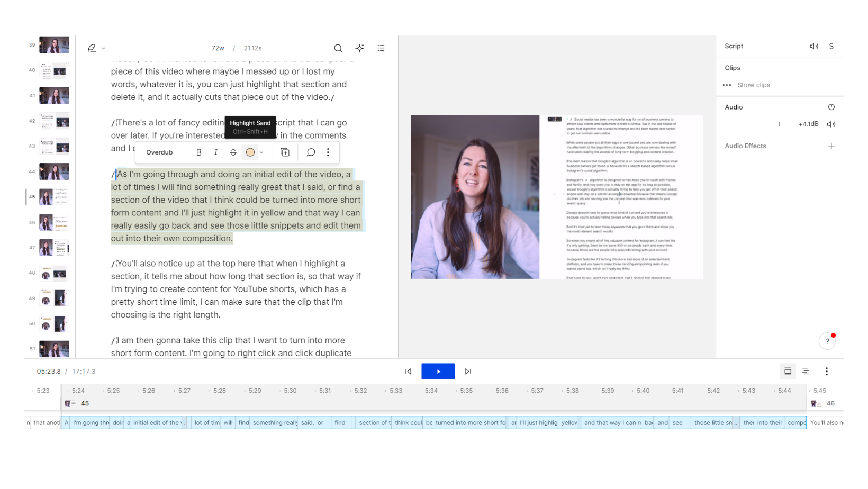
Task: Toggle the timeline layout view icon
Action: 788,371
